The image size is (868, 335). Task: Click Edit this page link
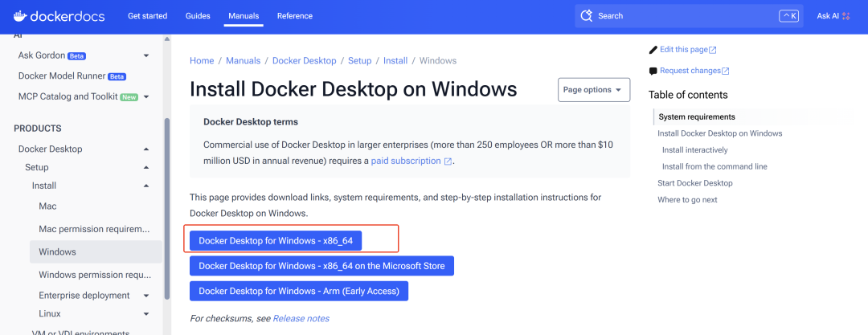684,50
